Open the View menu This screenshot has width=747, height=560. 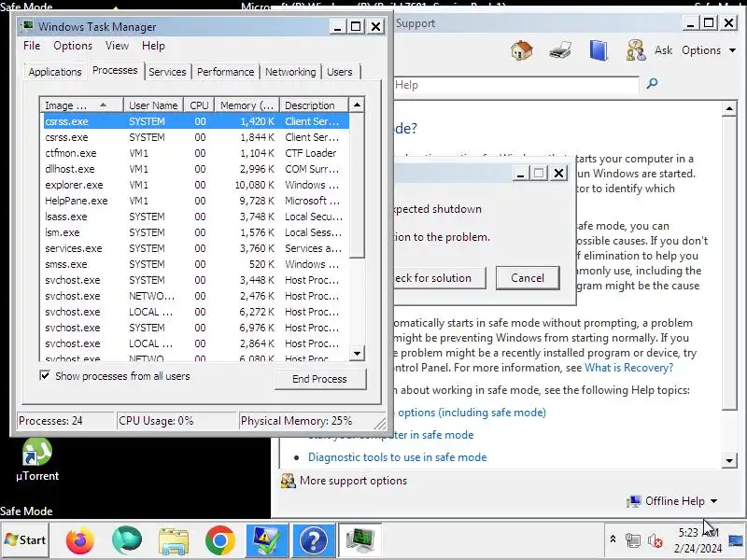tap(118, 46)
